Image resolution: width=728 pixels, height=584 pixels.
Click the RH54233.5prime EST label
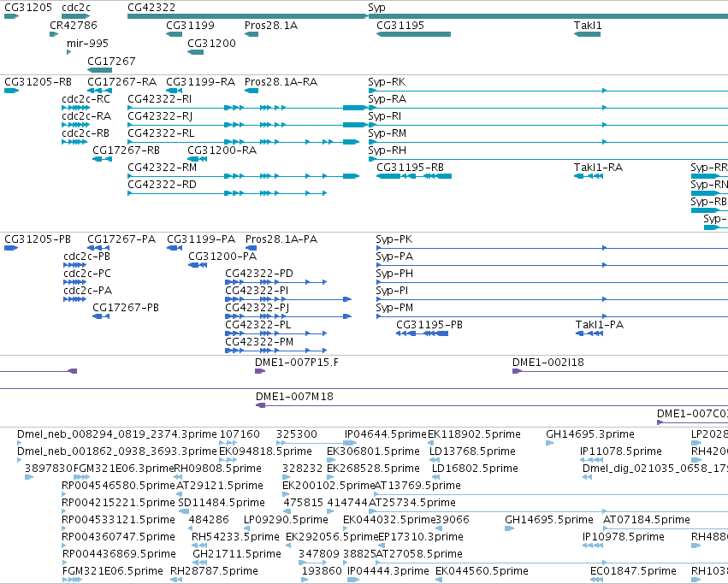click(235, 537)
